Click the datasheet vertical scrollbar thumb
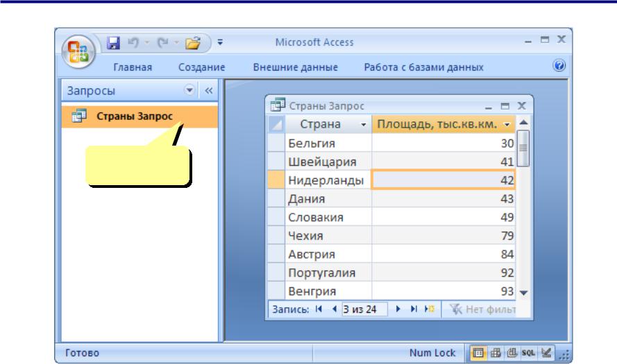Viewport: 617px width, 364px height. pos(523,148)
